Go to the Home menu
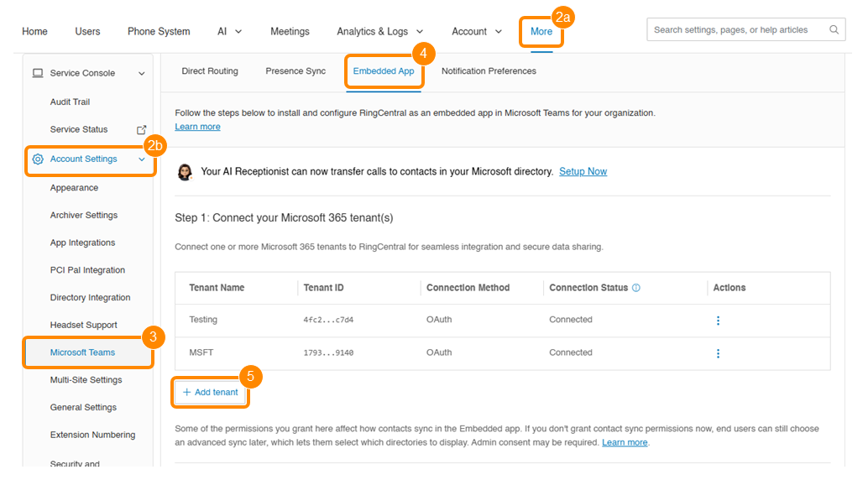 point(35,32)
